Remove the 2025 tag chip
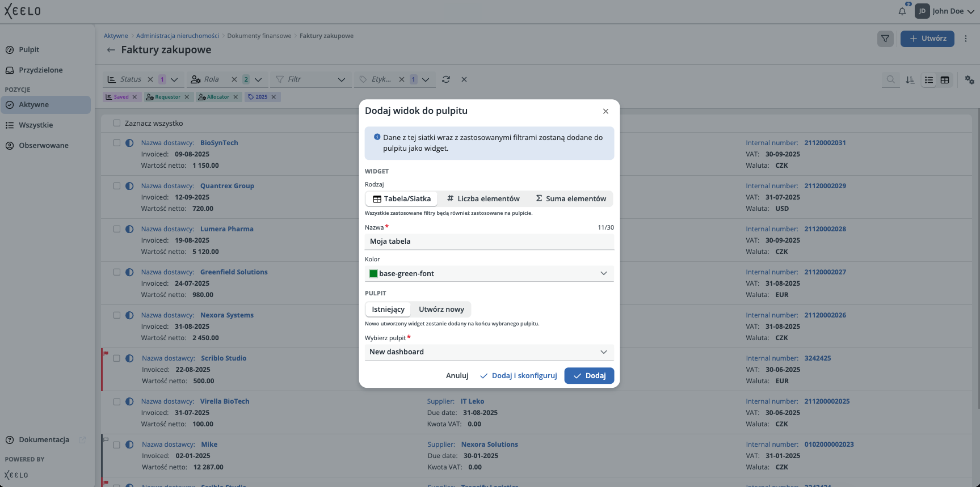980x487 pixels. [274, 97]
